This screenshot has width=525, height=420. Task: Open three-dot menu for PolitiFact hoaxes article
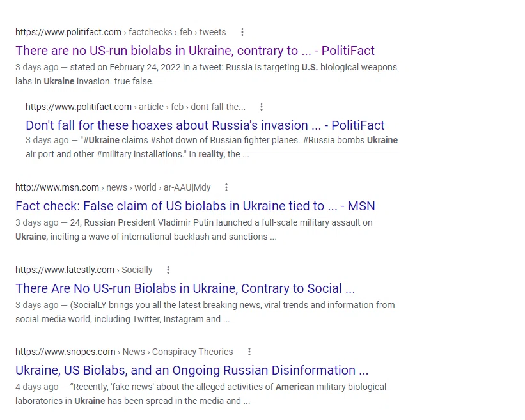(x=262, y=107)
